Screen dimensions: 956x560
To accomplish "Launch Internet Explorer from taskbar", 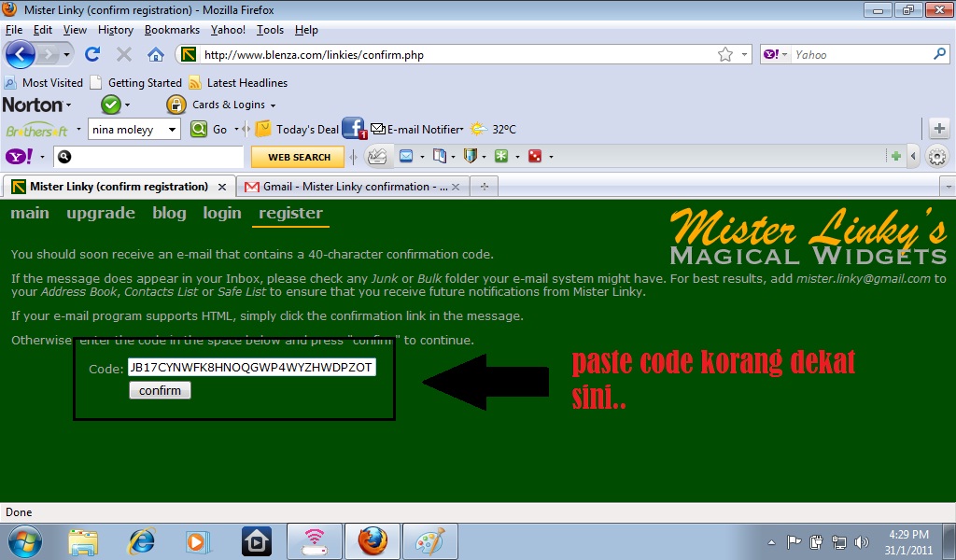I will coord(142,541).
